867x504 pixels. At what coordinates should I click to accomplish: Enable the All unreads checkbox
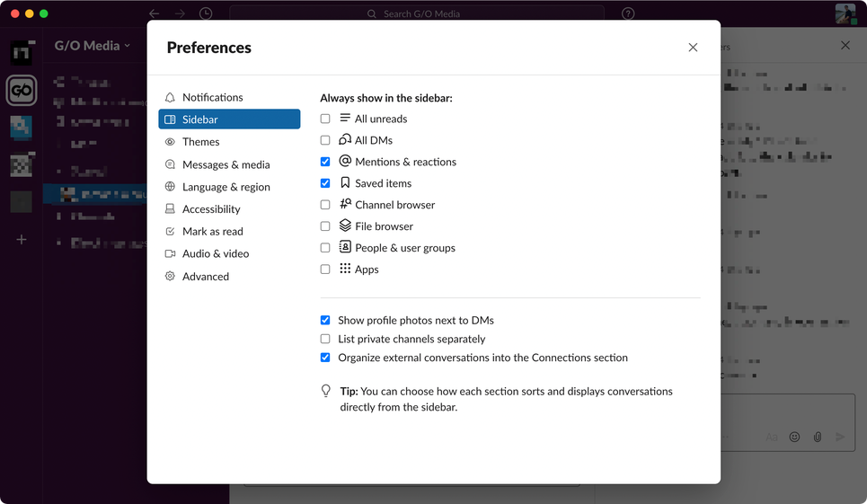[x=325, y=119]
